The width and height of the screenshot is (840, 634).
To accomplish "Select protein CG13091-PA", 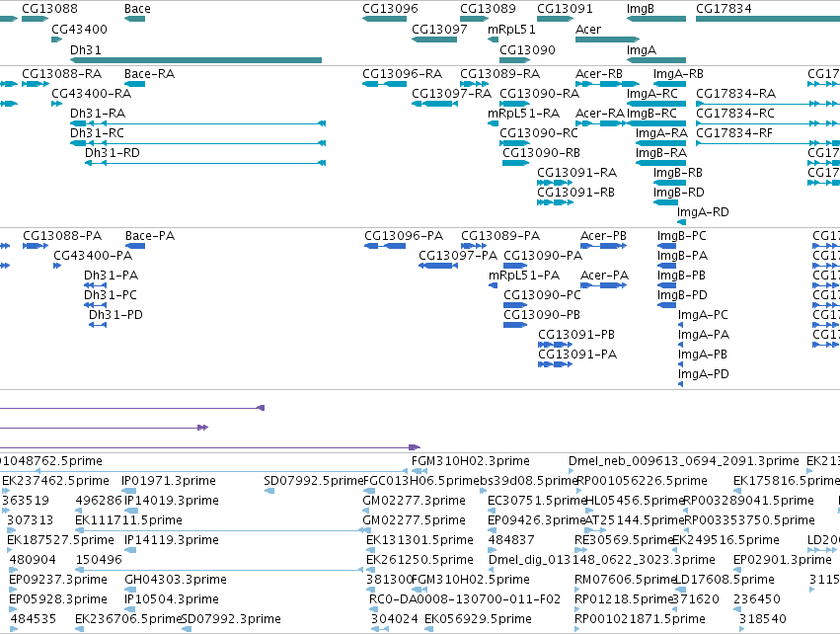I will [556, 364].
